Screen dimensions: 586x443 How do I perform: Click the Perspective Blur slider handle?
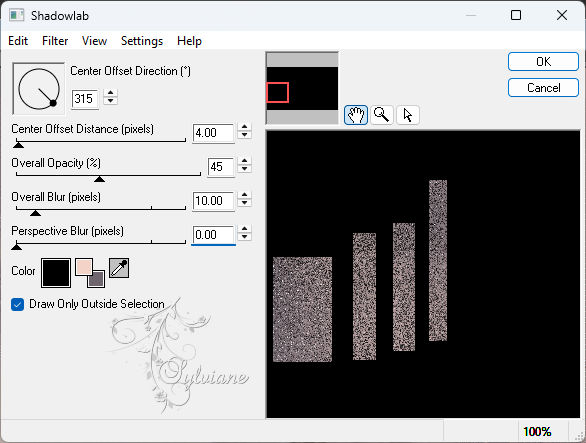(16, 246)
